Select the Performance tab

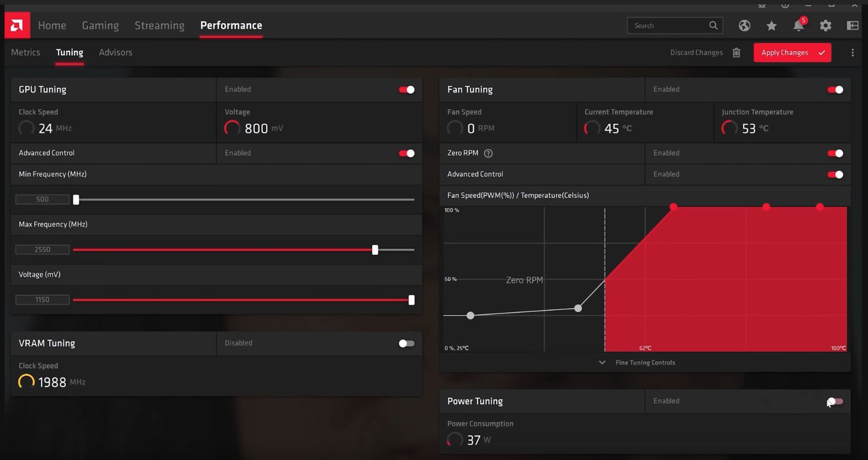coord(231,25)
